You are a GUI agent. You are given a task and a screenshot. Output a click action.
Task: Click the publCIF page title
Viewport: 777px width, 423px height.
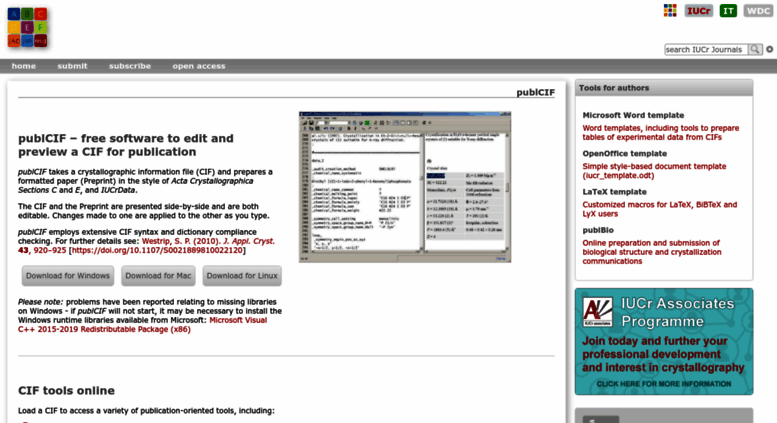pos(536,92)
